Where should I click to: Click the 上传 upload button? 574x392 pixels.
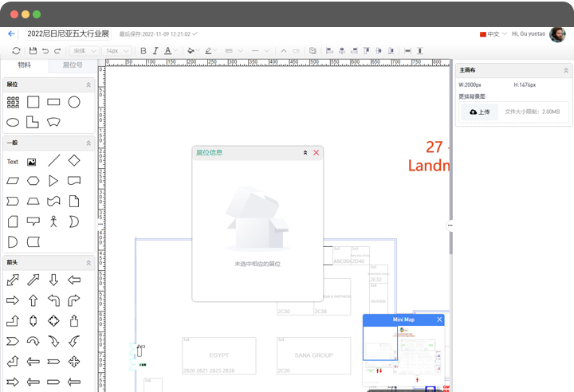479,112
